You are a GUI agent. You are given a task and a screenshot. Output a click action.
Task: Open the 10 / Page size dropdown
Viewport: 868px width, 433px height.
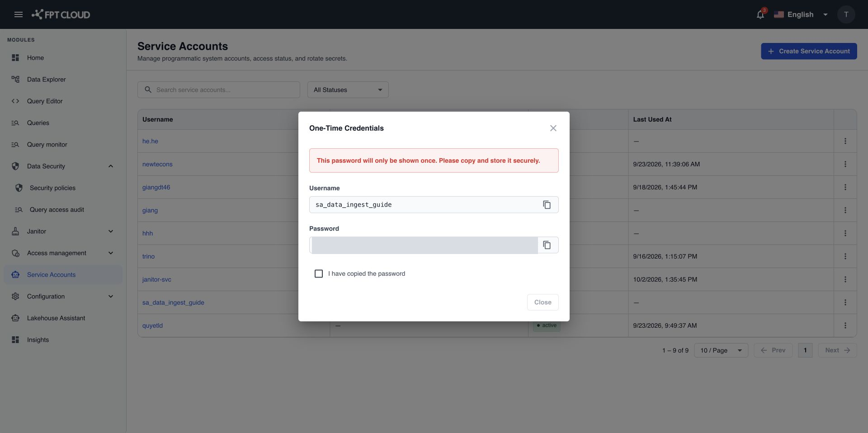(x=721, y=350)
